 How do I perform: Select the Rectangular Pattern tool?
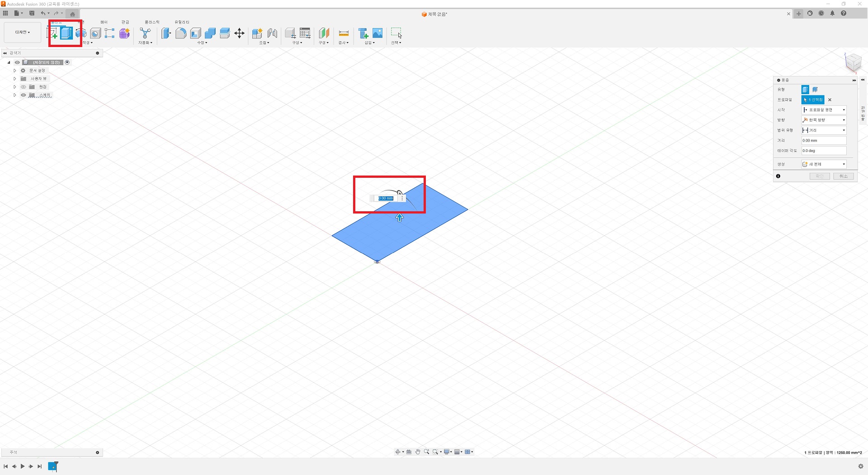(x=110, y=33)
